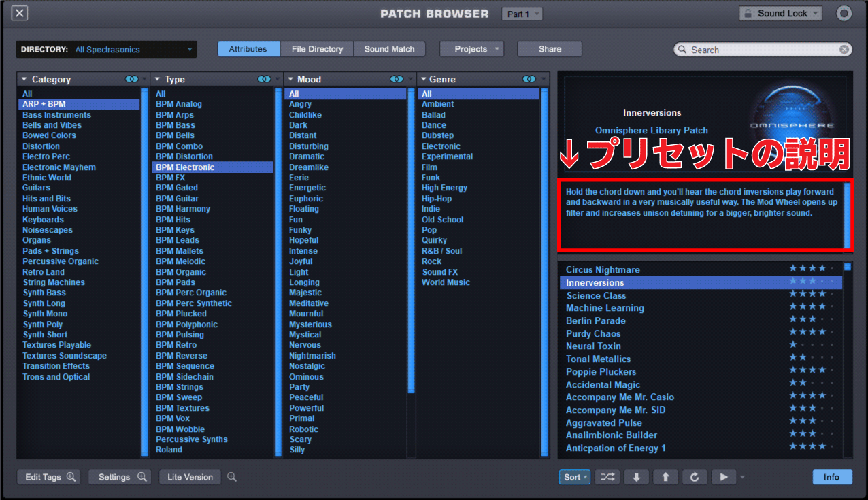Toggle the Sound Lock padlock

click(747, 14)
